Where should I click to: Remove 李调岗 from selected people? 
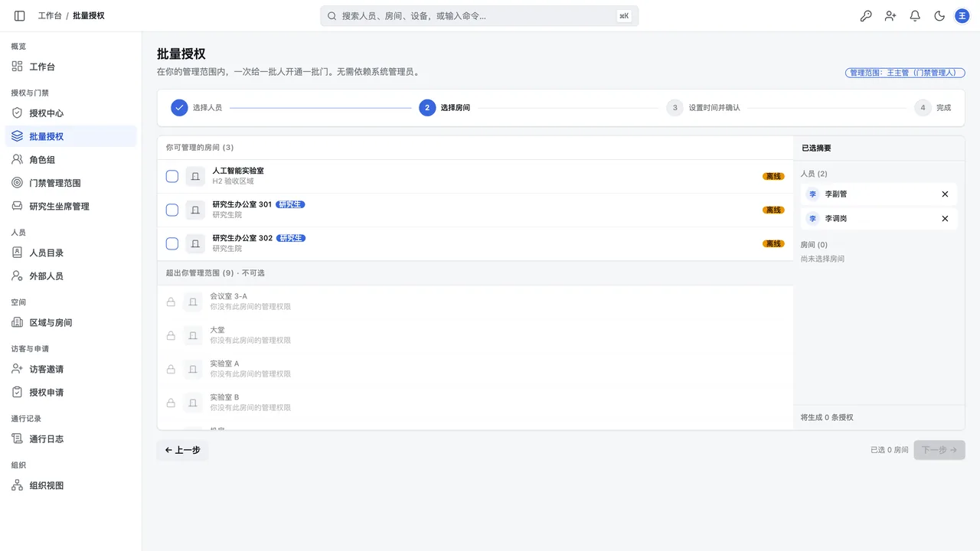[x=945, y=219]
